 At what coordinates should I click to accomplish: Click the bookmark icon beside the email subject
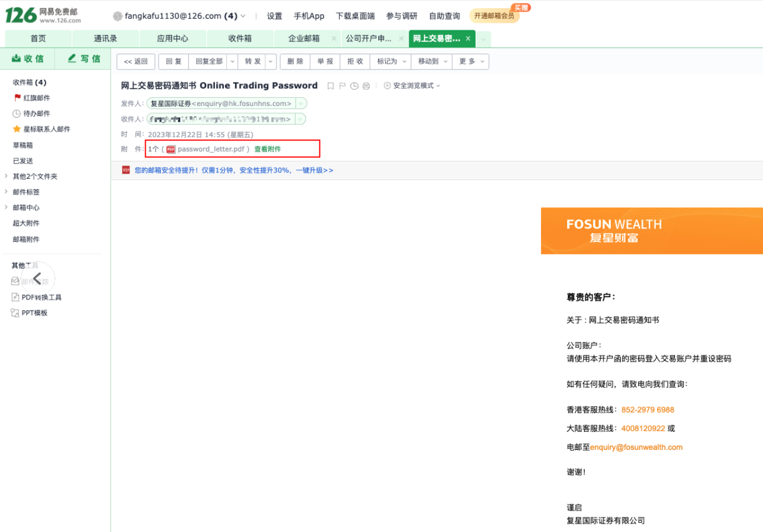pyautogui.click(x=330, y=86)
